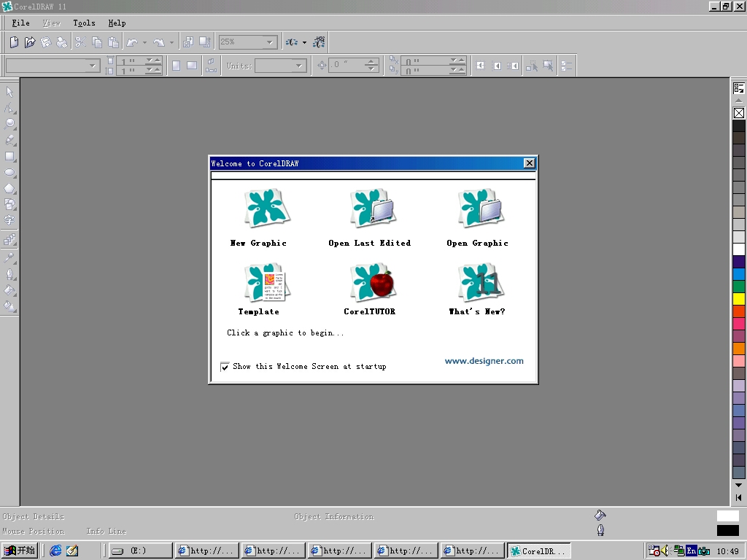Click the Open Graphic icon

(x=481, y=209)
